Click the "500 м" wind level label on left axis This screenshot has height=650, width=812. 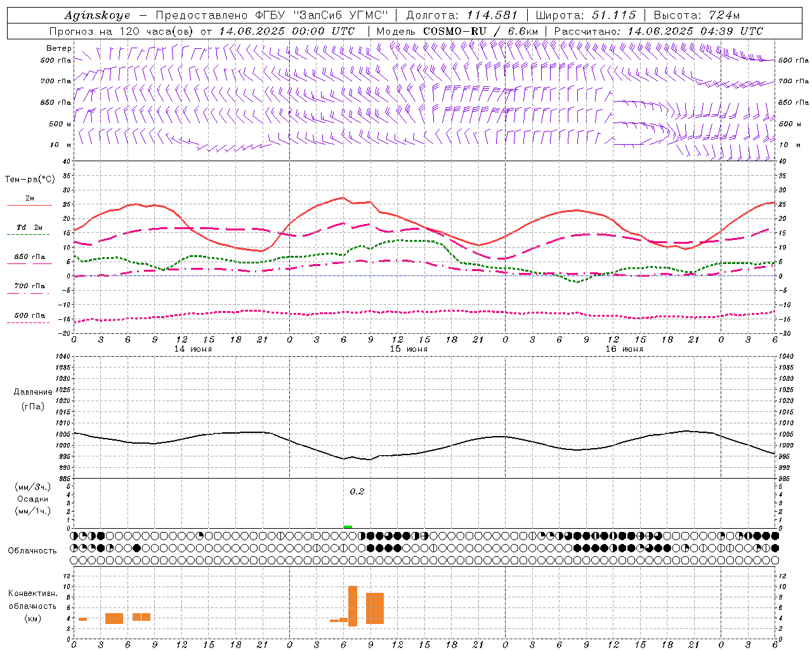[x=60, y=124]
